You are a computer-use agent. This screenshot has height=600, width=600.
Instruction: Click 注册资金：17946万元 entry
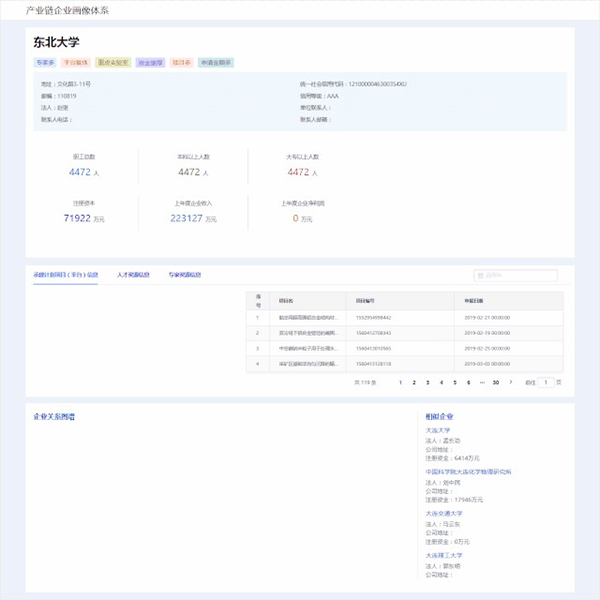454,500
